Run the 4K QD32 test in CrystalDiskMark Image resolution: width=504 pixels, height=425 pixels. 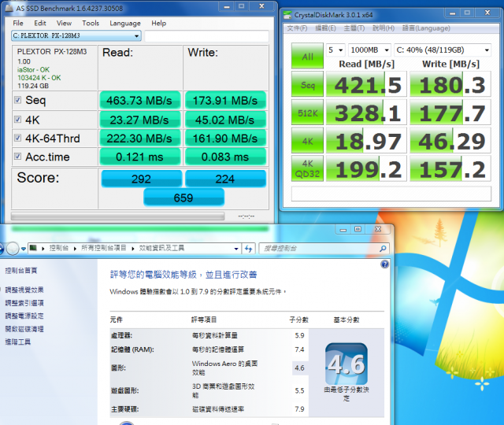tap(307, 168)
